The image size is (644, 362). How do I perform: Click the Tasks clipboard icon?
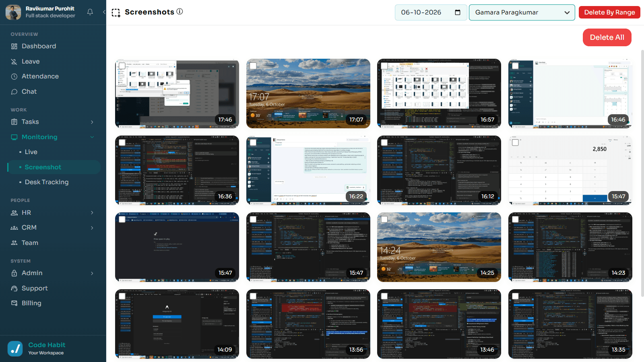14,122
